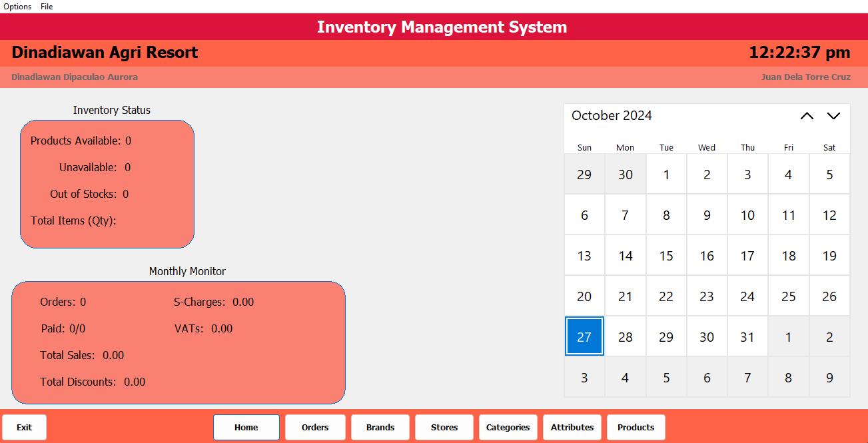Open the Products section

point(636,427)
